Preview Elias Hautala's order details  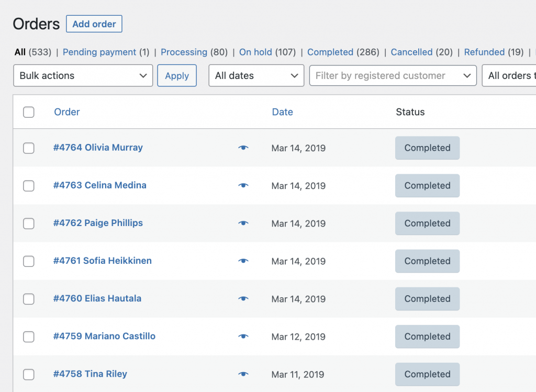point(243,298)
